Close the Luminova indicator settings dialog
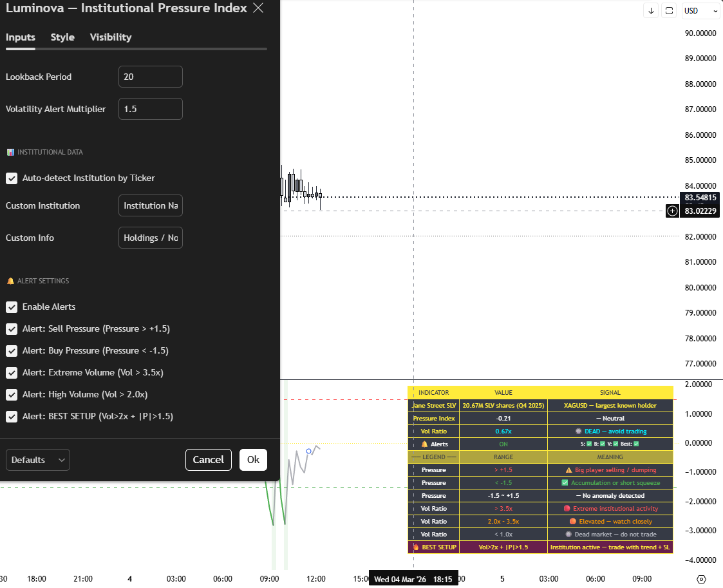723x588 pixels. [x=258, y=8]
